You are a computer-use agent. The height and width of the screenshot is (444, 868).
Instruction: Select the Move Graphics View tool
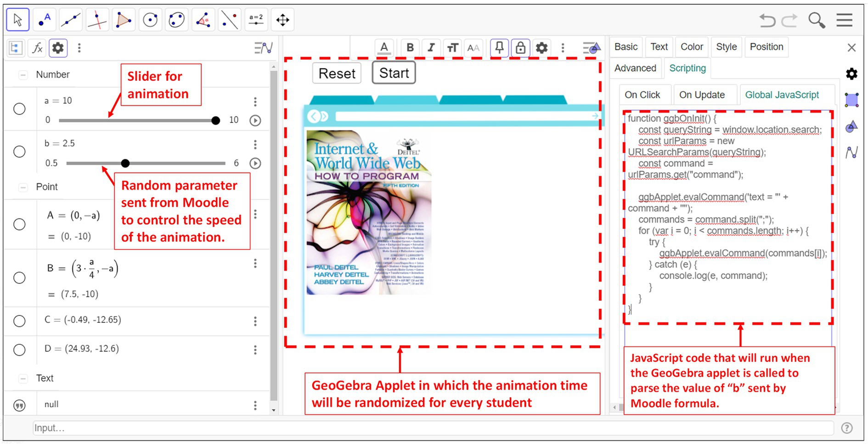pos(282,20)
